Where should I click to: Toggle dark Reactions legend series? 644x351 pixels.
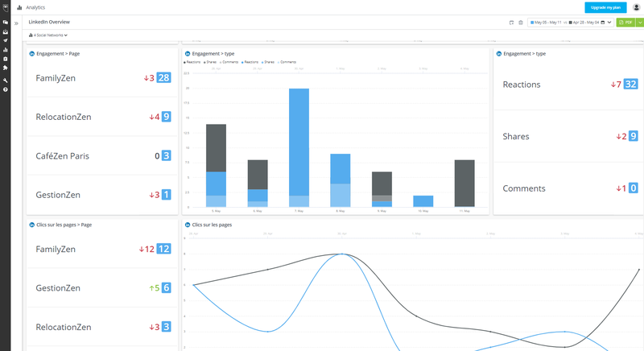(x=192, y=62)
